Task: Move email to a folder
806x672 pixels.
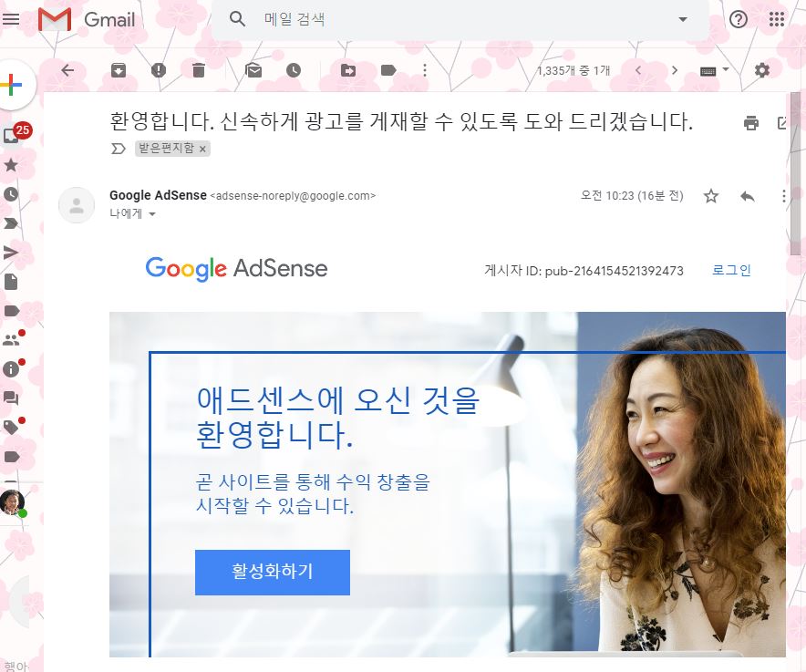Action: click(x=348, y=70)
